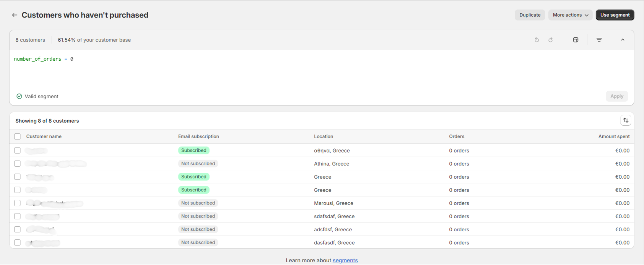Click 61.54% of your customer base text
644x265 pixels.
pos(94,40)
